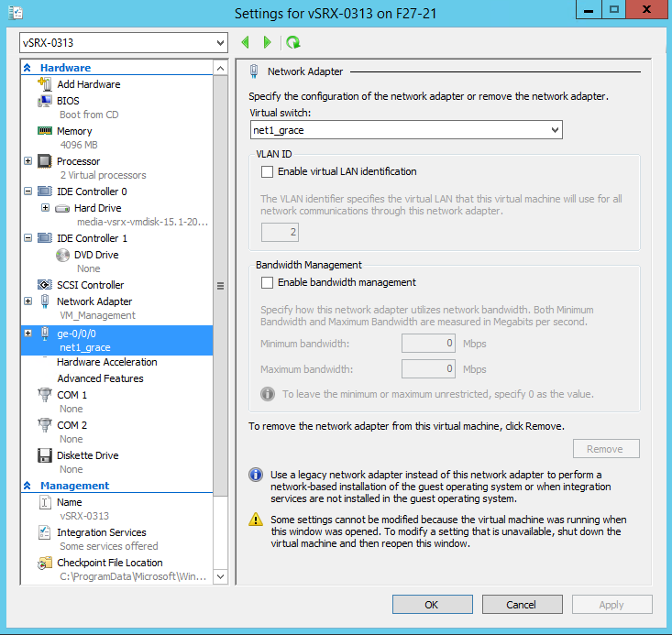This screenshot has width=672, height=635.
Task: Select the Integration Services icon
Action: coord(45,532)
